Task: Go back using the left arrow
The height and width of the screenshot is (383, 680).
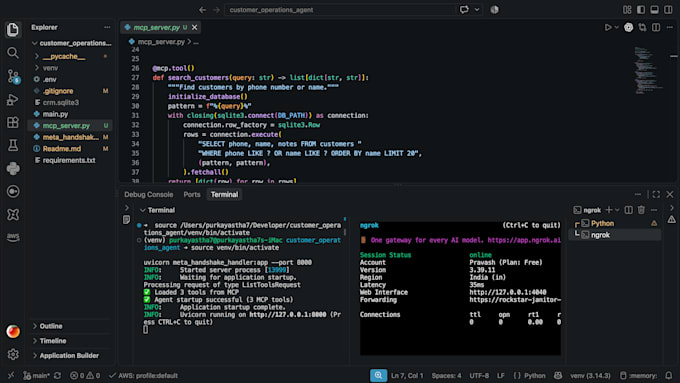Action: point(203,10)
